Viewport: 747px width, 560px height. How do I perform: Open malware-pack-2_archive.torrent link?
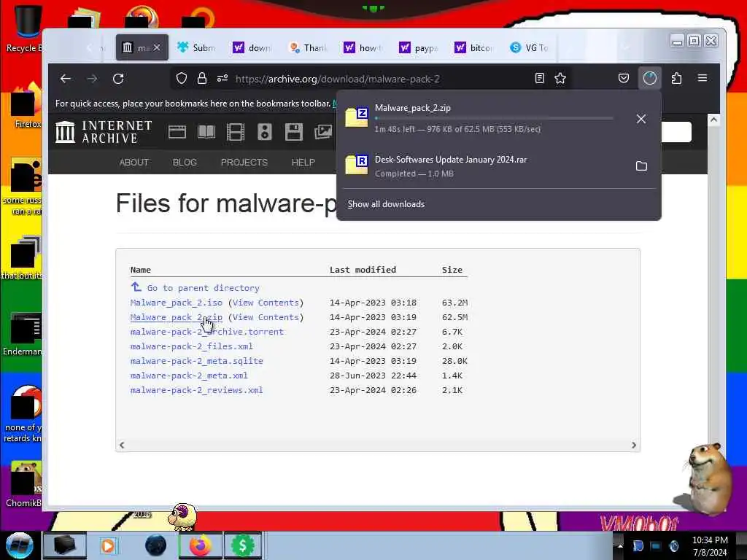(206, 332)
